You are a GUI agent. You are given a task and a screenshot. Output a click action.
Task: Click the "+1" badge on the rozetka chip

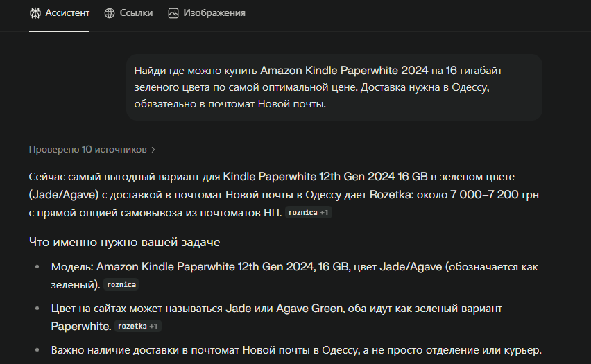[x=153, y=326]
